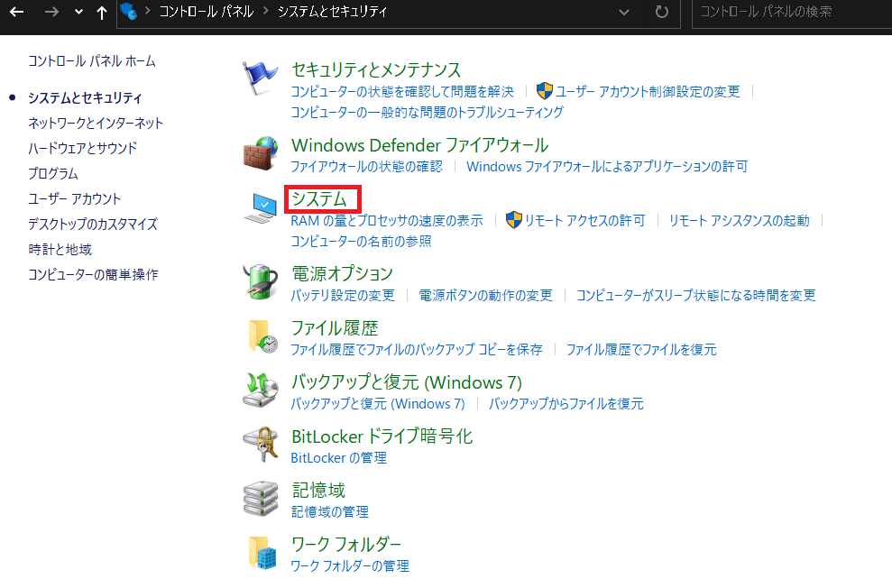Click the Work Folders (ワーク フォルダー) icon
The width and height of the screenshot is (892, 588).
261,553
